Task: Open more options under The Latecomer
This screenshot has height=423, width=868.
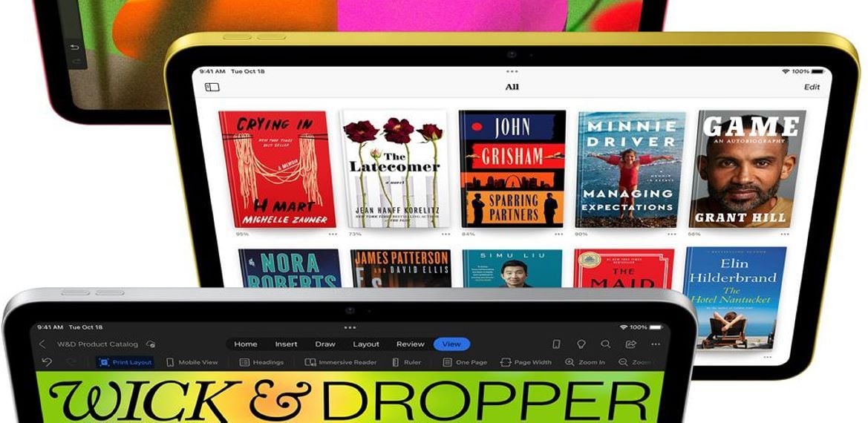Action: [446, 234]
